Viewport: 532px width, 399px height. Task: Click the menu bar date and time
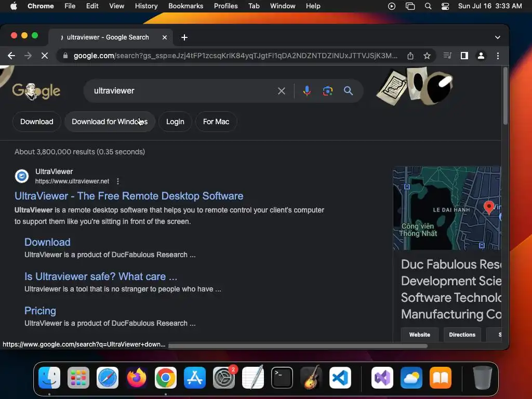pyautogui.click(x=490, y=6)
